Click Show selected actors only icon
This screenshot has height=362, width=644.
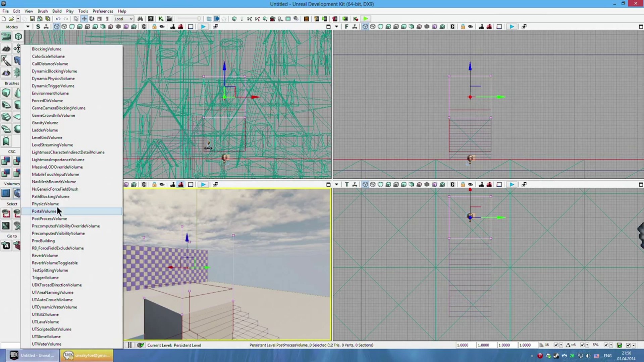pos(6,214)
